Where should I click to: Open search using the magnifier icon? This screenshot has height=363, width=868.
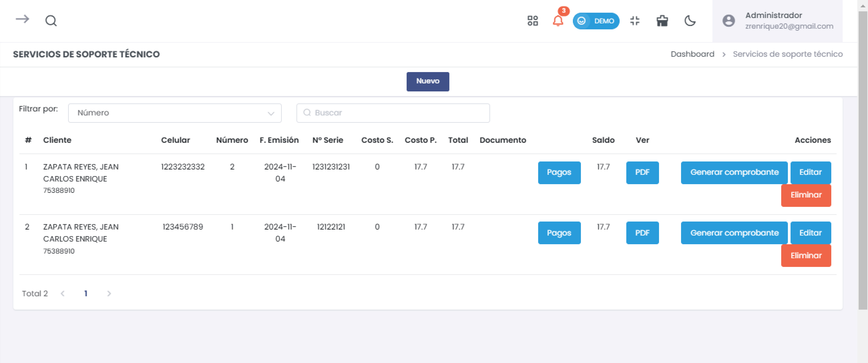coord(51,21)
